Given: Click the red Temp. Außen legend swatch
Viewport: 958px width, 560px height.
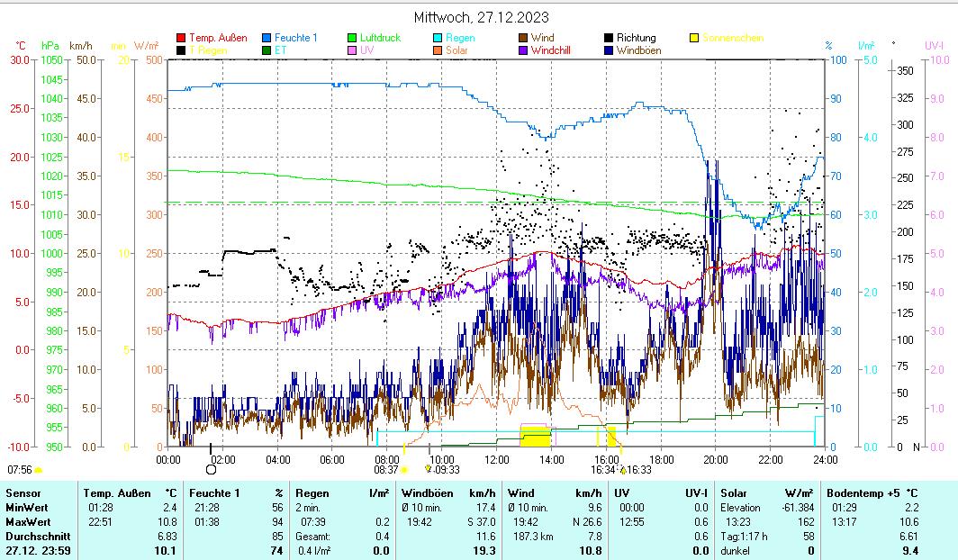Looking at the screenshot, I should click(x=181, y=39).
